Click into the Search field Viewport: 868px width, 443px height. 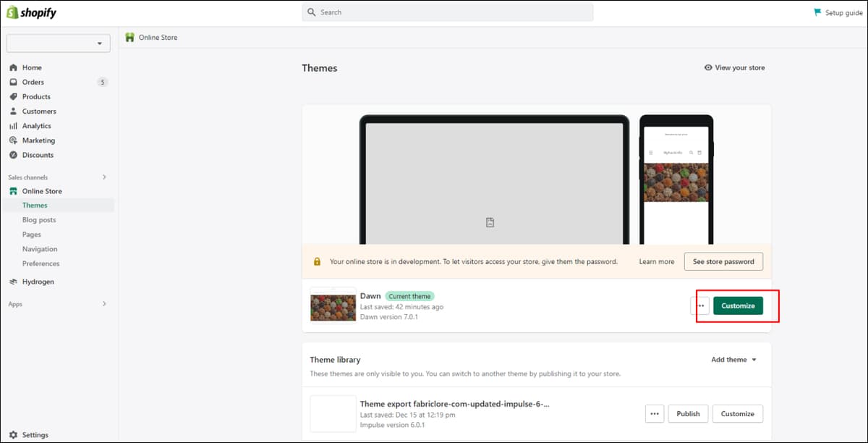(x=448, y=12)
